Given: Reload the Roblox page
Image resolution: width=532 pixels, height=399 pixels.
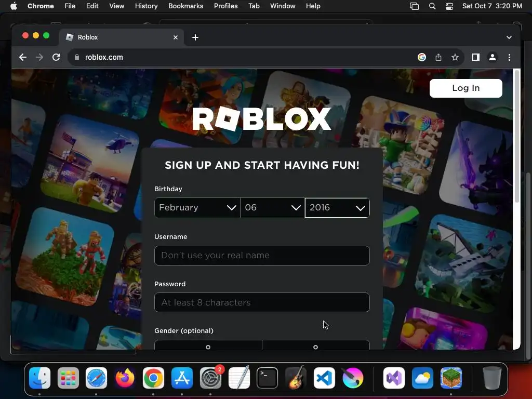Looking at the screenshot, I should tap(56, 57).
